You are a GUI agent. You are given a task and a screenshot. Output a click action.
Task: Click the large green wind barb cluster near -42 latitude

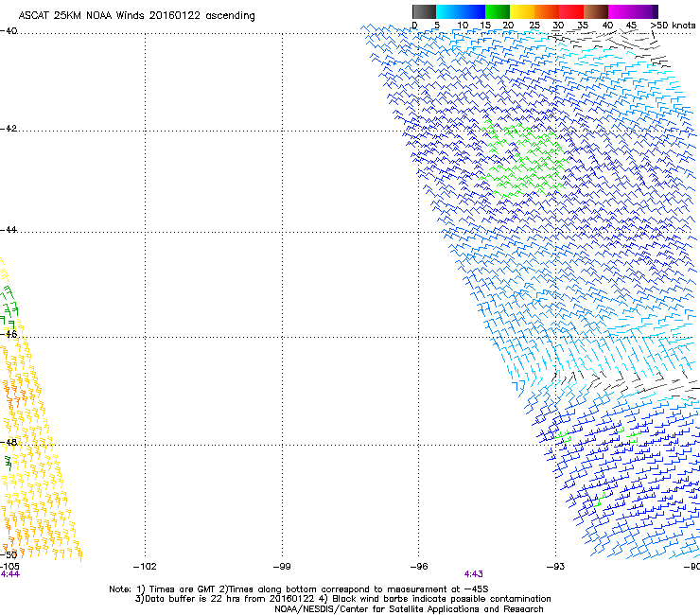525,160
